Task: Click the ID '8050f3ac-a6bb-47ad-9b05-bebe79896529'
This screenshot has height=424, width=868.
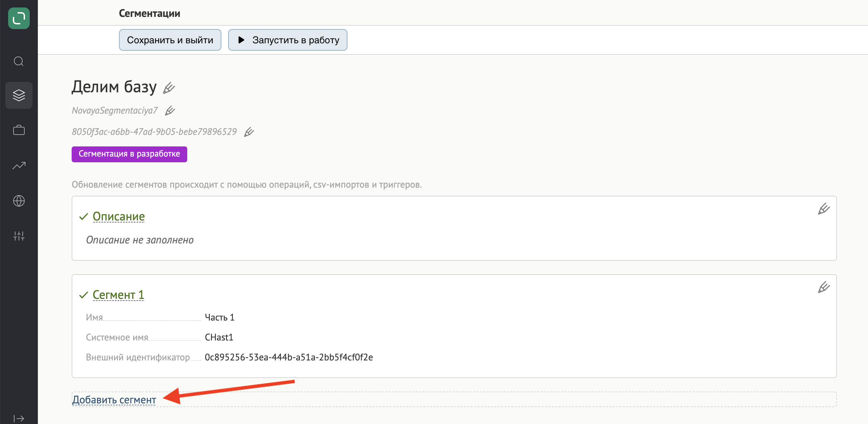Action: pyautogui.click(x=154, y=132)
